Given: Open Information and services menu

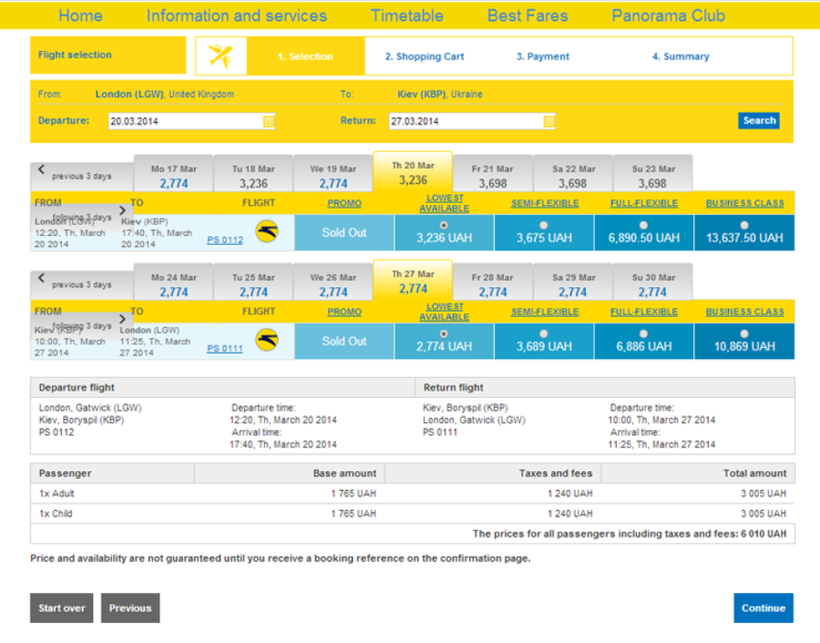Looking at the screenshot, I should [x=236, y=16].
